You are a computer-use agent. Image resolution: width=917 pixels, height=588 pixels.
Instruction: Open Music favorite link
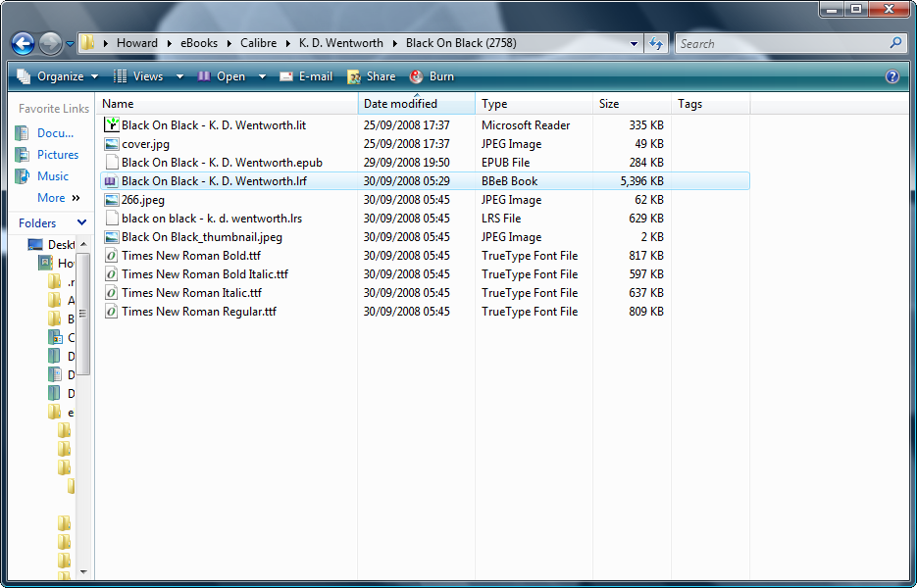coord(53,176)
